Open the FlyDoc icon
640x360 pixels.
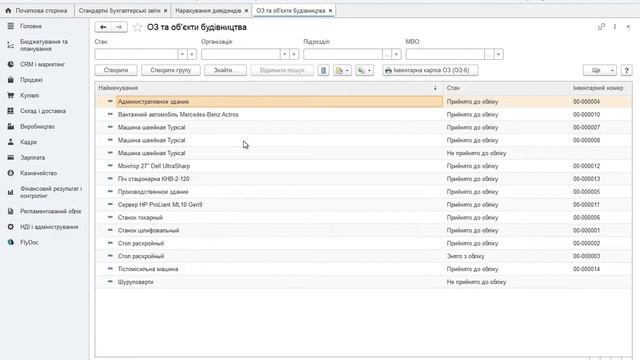[x=11, y=242]
